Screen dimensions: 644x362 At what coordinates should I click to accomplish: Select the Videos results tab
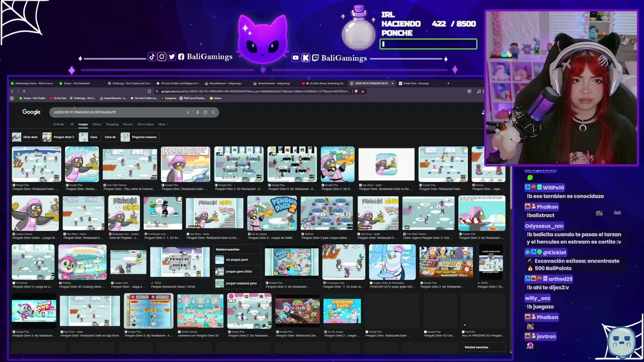coord(97,124)
